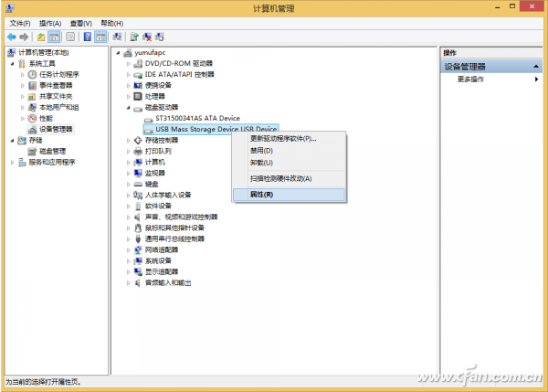Viewport: 548px width, 392px height.
Task: Select the Storage node in left tree
Action: pos(36,140)
